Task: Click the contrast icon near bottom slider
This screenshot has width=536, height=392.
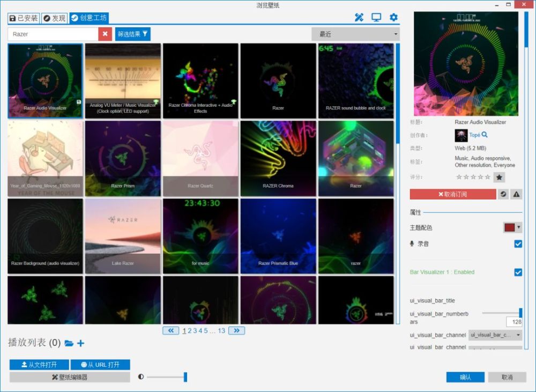Action: (x=141, y=376)
